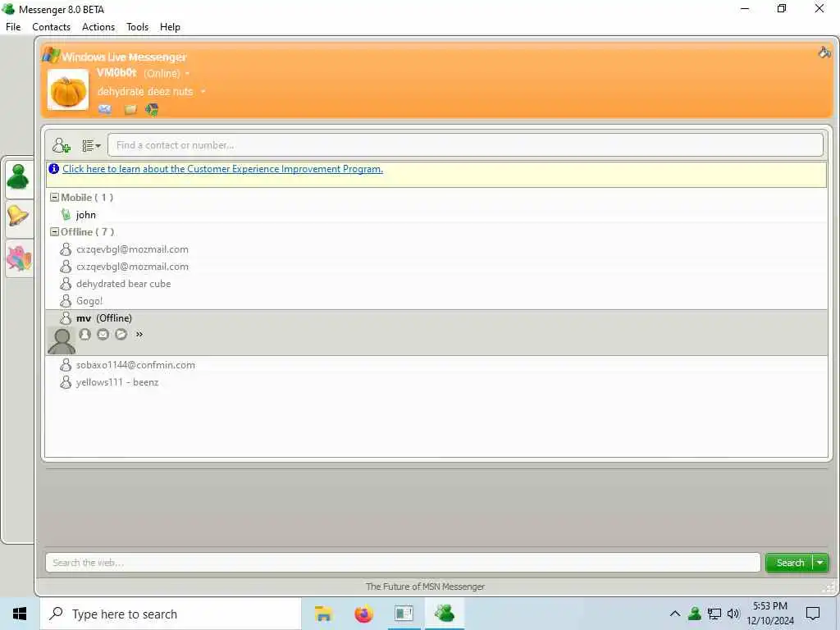Open the notification center icon

[x=813, y=614]
